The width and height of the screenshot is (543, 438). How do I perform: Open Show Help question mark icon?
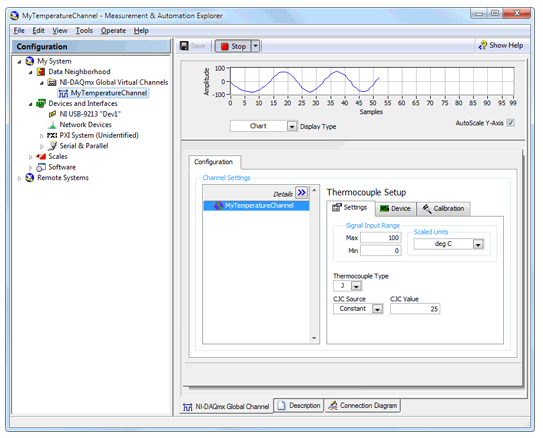(x=483, y=45)
